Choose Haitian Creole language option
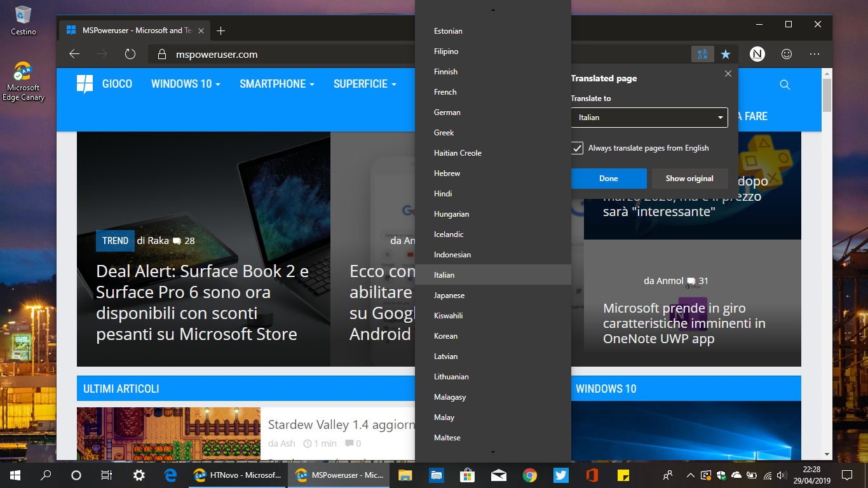 coord(493,153)
